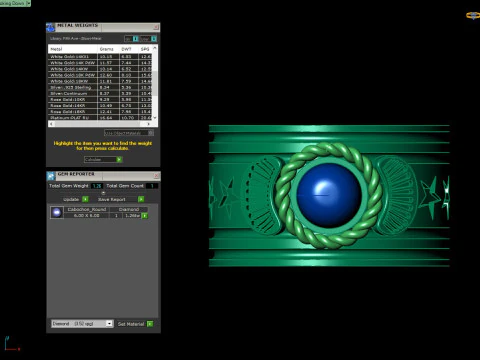Click the Gem Reporter panel icon
The height and width of the screenshot is (360, 480).
tap(51, 176)
